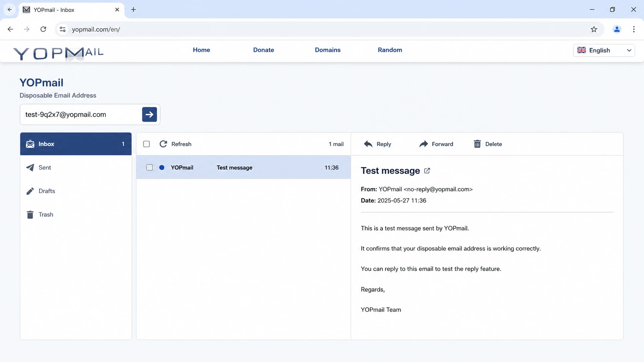Select the Sent folder
The width and height of the screenshot is (644, 362).
point(76,167)
